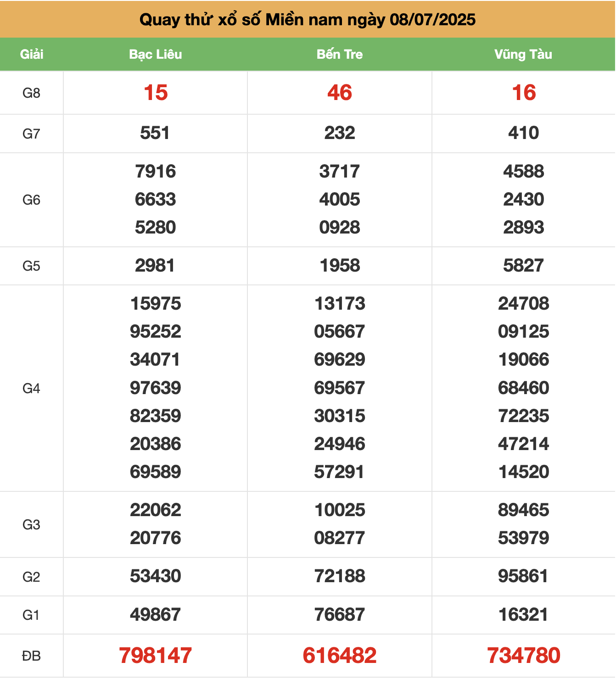The width and height of the screenshot is (616, 679).
Task: Click the G7 row label
Action: 31,134
